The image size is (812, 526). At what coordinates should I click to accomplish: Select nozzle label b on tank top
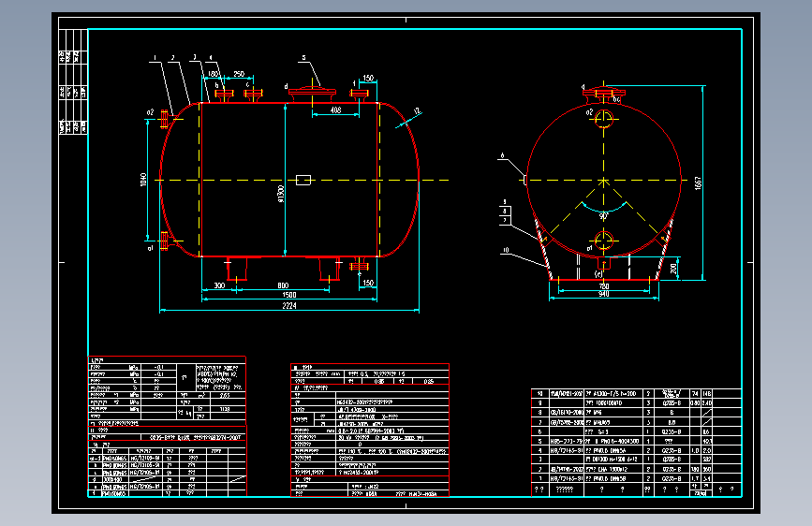(x=217, y=85)
